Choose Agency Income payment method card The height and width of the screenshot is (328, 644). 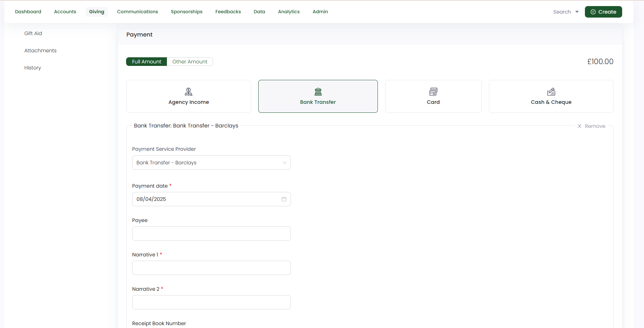tap(189, 96)
